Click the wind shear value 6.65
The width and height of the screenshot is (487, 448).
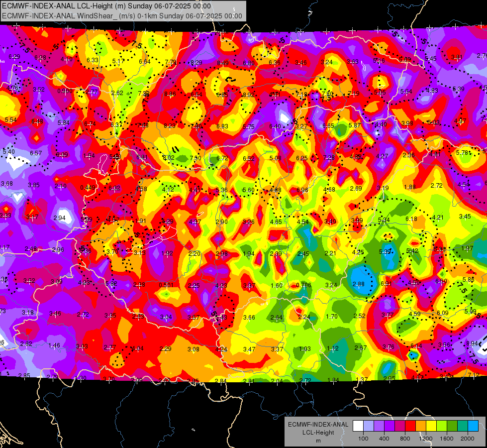tap(328, 125)
